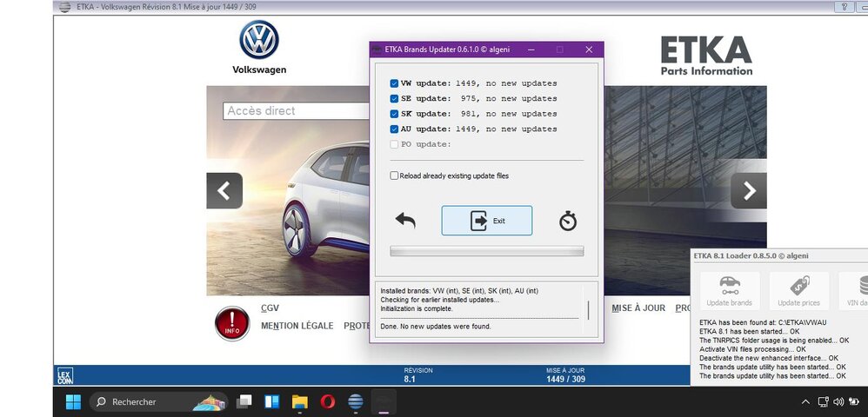Launch Opera browser from the taskbar
The height and width of the screenshot is (417, 868).
pyautogui.click(x=327, y=401)
